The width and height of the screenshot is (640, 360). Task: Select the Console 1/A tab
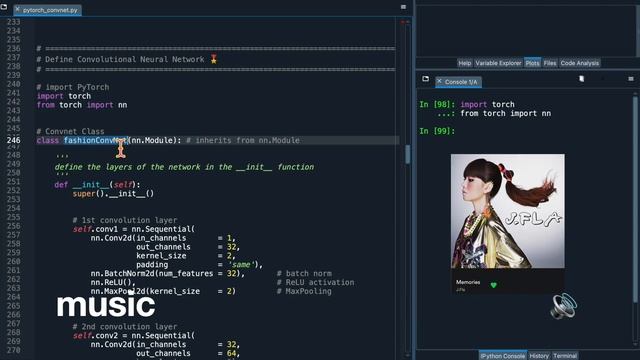tap(459, 82)
